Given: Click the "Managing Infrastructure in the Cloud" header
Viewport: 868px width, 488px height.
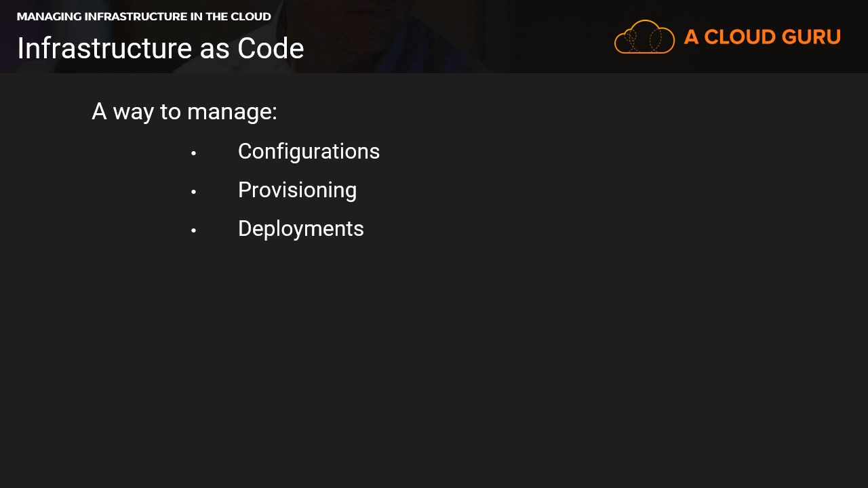Looking at the screenshot, I should (144, 16).
